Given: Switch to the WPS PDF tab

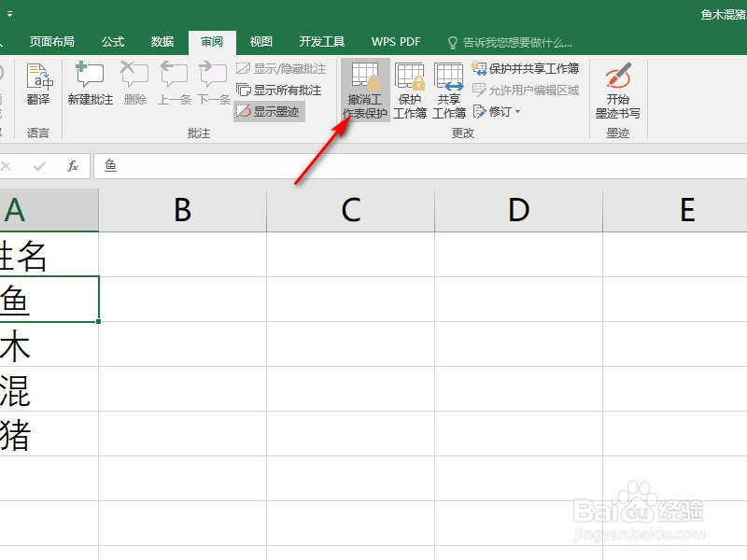Looking at the screenshot, I should click(395, 41).
